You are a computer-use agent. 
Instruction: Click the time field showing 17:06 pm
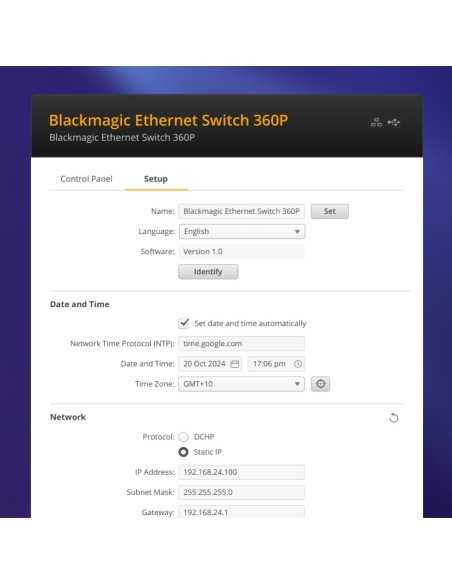276,364
